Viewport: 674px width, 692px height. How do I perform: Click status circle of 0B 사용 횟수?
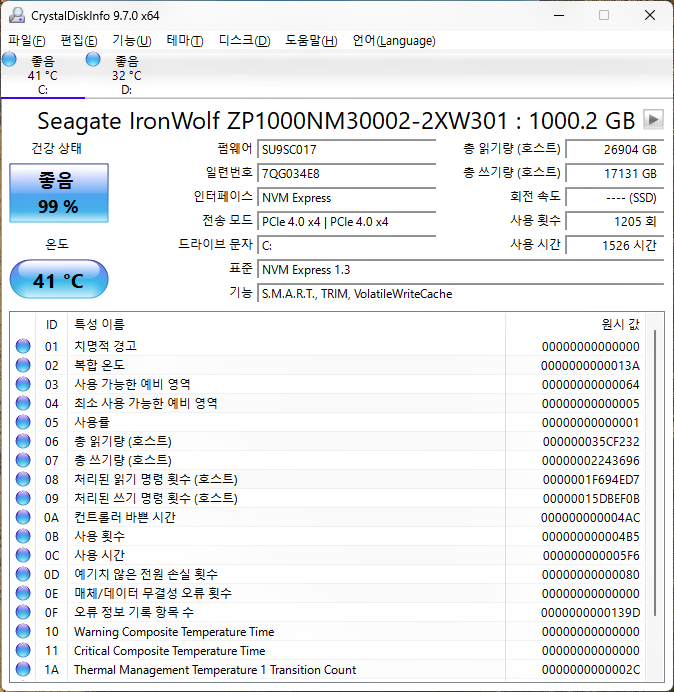coord(23,536)
